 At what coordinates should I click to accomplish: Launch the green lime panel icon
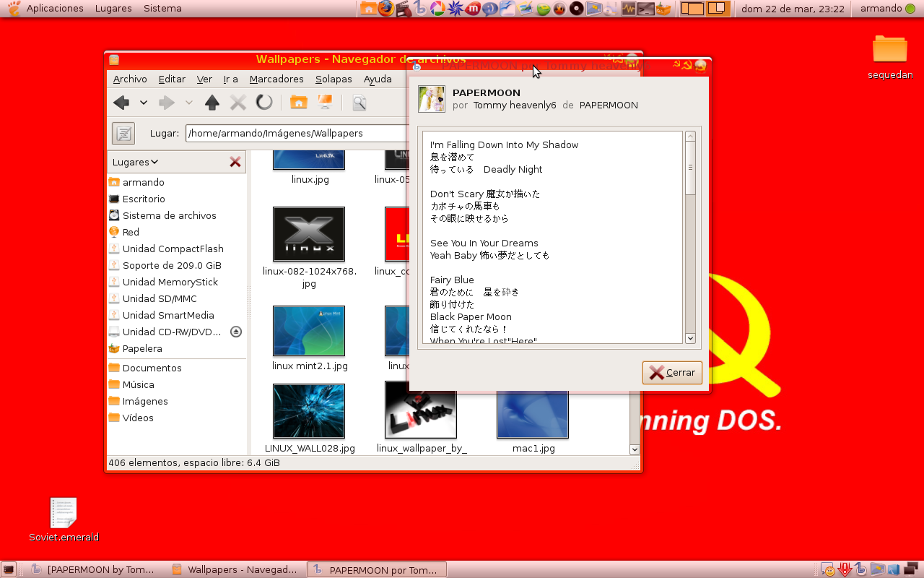[x=543, y=9]
